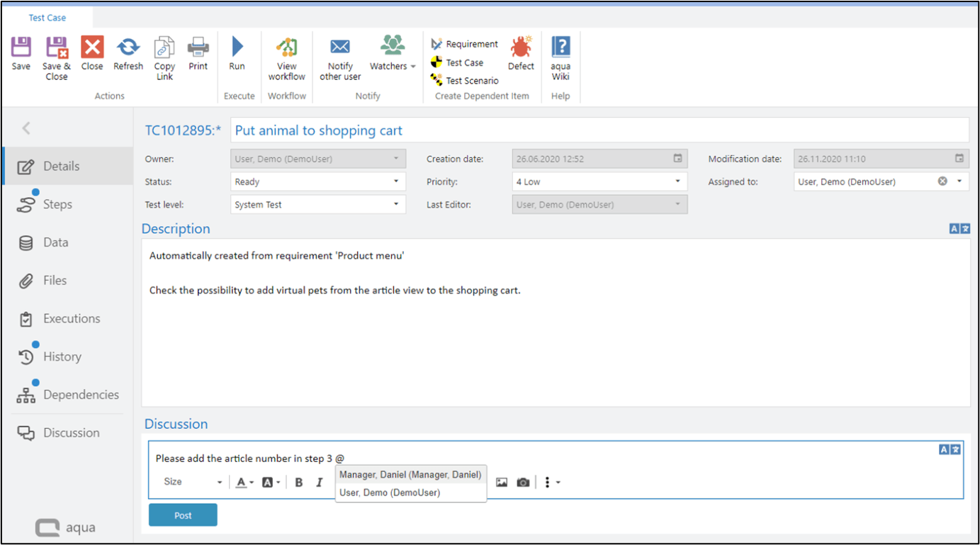Post the discussion comment
The width and height of the screenshot is (980, 545).
[182, 515]
